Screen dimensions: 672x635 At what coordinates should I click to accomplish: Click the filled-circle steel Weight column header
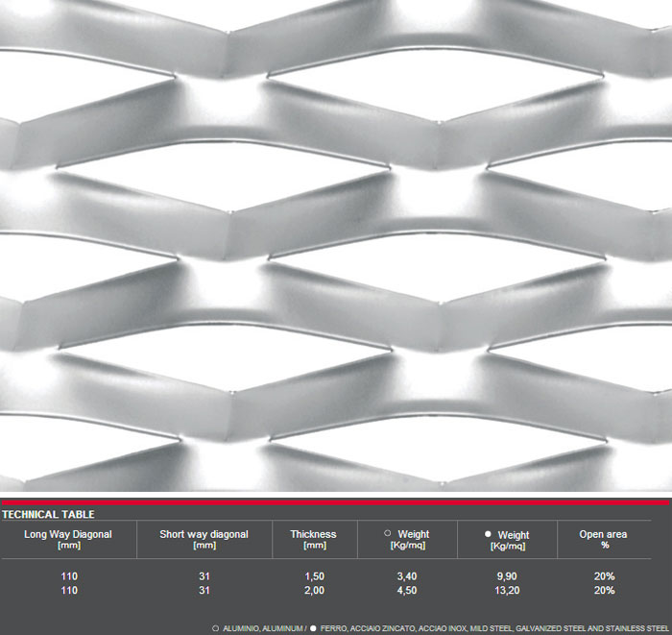(x=507, y=540)
